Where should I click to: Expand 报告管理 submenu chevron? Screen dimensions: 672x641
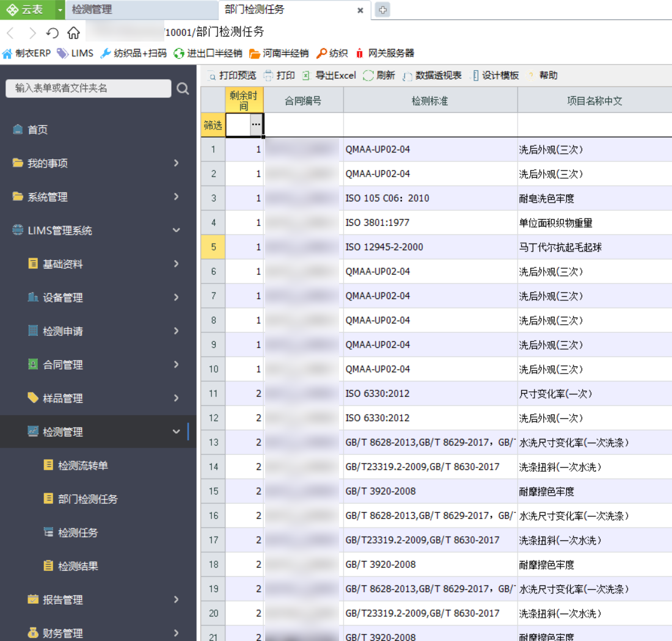point(176,599)
